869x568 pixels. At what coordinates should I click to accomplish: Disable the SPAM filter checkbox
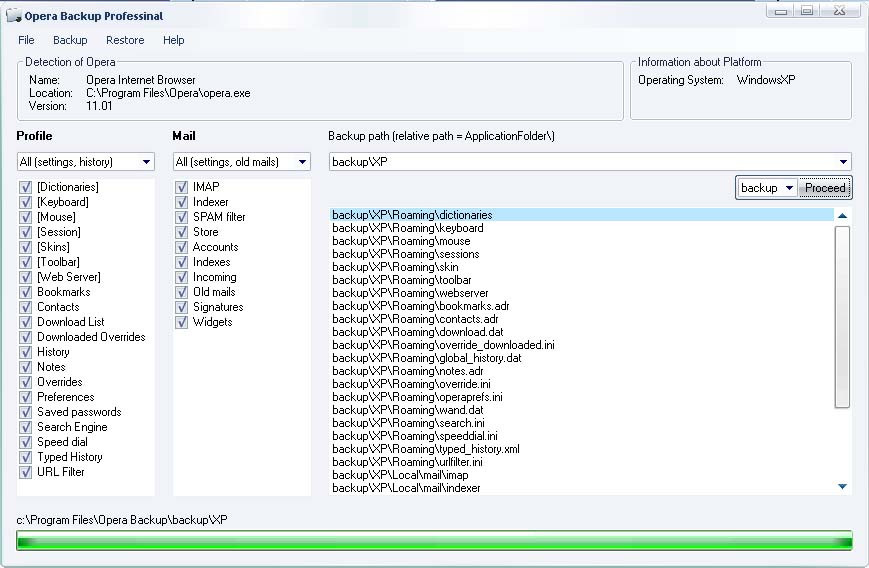point(181,217)
